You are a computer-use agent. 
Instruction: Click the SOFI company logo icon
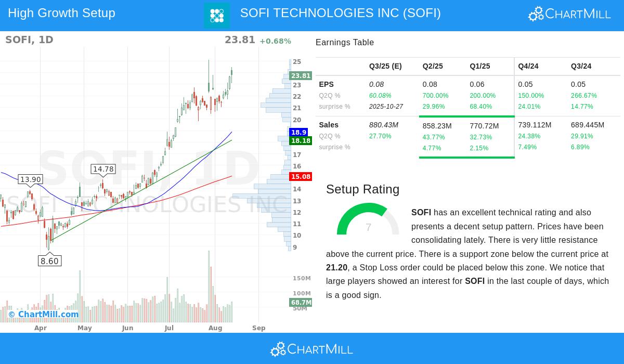[217, 16]
